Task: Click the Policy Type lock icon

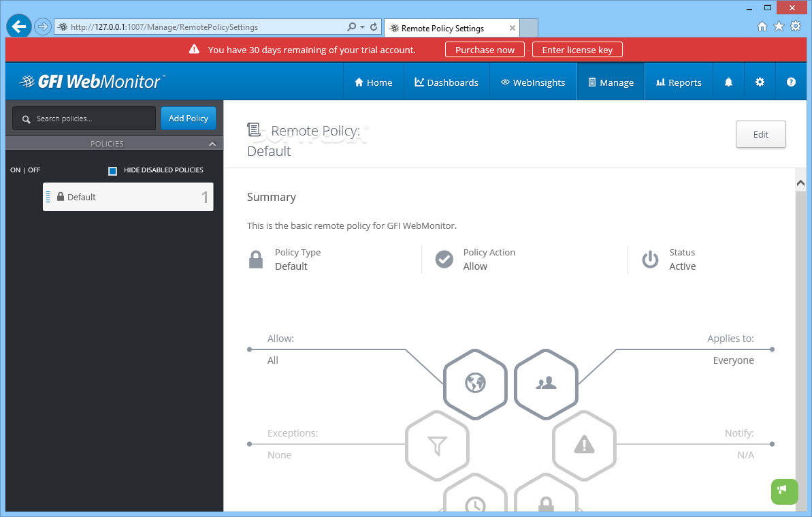Action: point(257,260)
